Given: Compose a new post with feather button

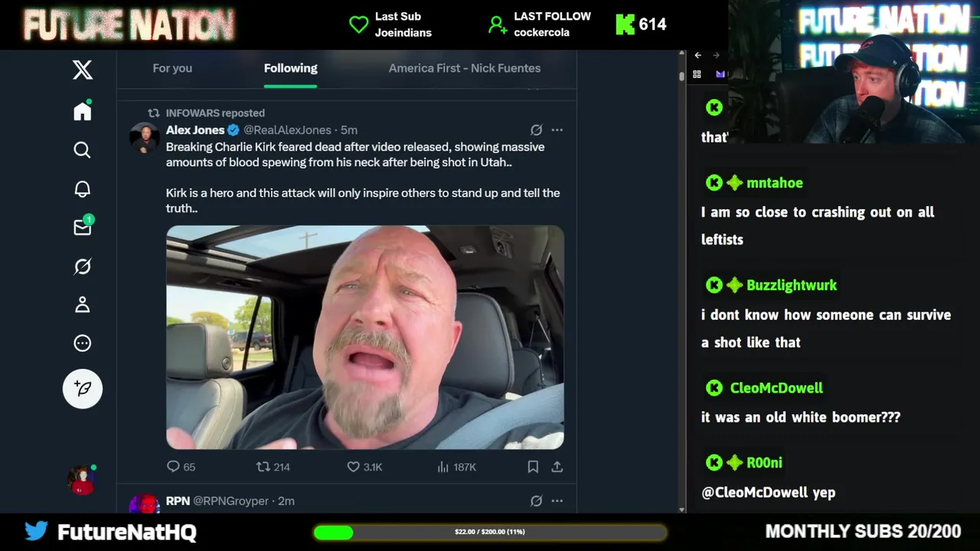Looking at the screenshot, I should (83, 389).
